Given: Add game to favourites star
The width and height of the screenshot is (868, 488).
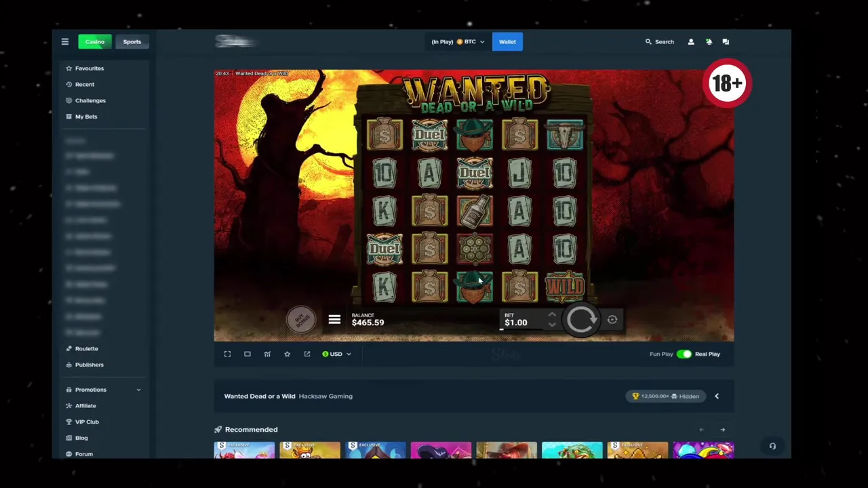Looking at the screenshot, I should pyautogui.click(x=287, y=354).
